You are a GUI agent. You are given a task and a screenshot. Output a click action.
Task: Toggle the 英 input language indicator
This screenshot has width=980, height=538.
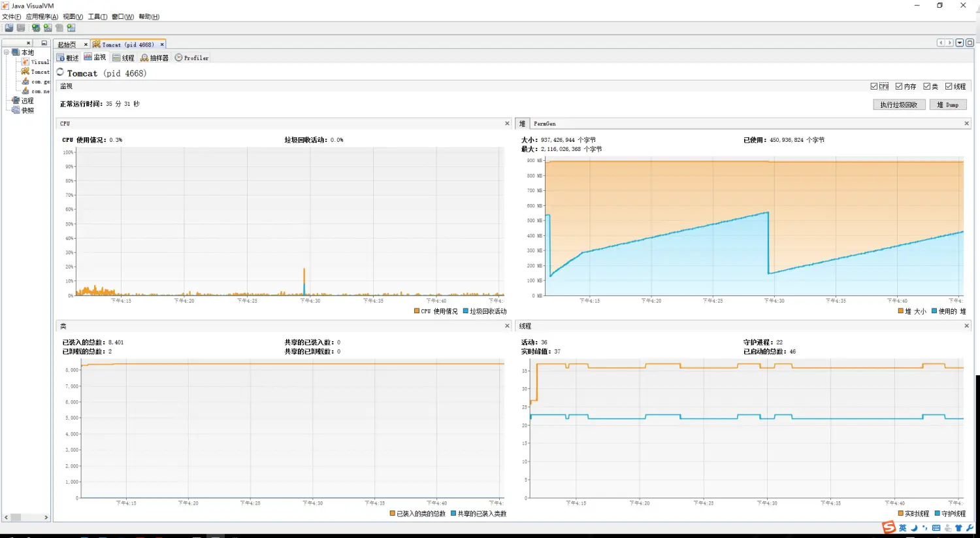(x=903, y=528)
